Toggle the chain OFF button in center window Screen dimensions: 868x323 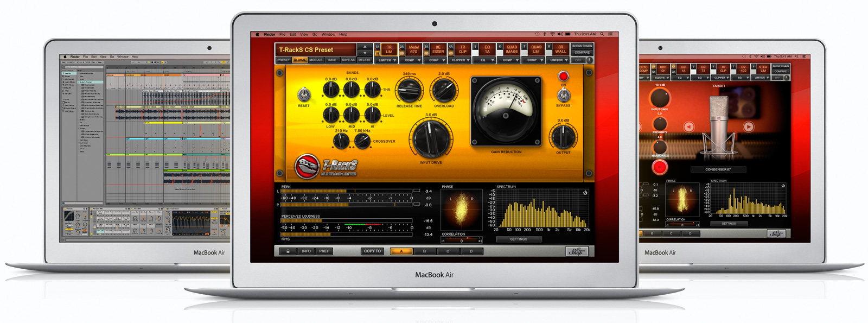click(578, 60)
